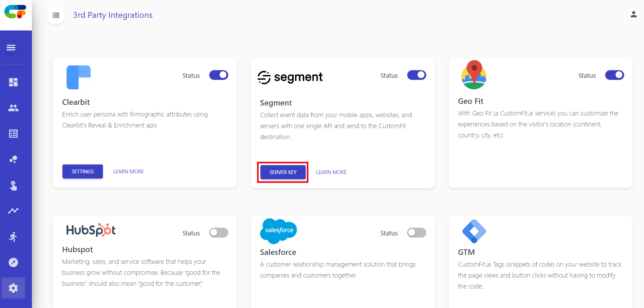Open Clearbit SETTINGS button

83,171
